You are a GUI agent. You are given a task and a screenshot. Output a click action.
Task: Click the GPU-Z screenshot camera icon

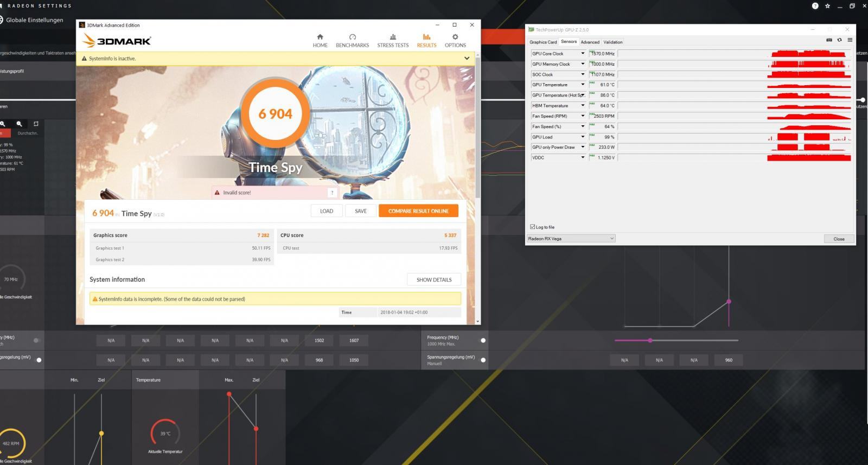(x=829, y=40)
